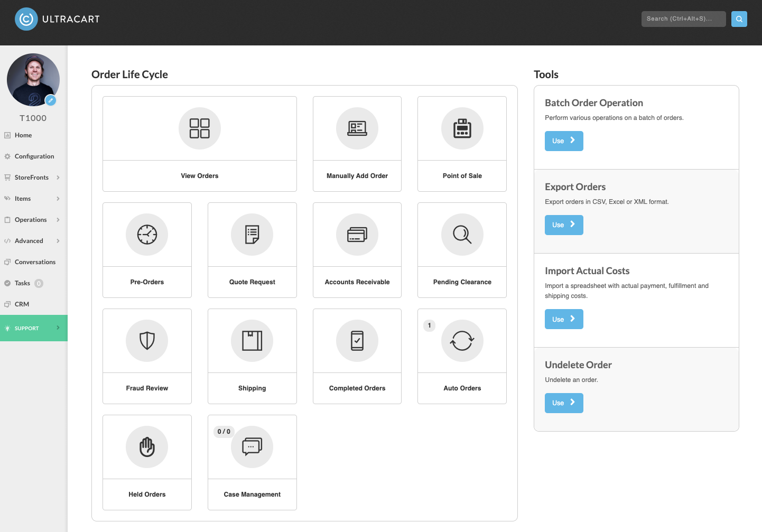Open the View Orders grid icon
This screenshot has height=532, width=762.
pos(200,128)
